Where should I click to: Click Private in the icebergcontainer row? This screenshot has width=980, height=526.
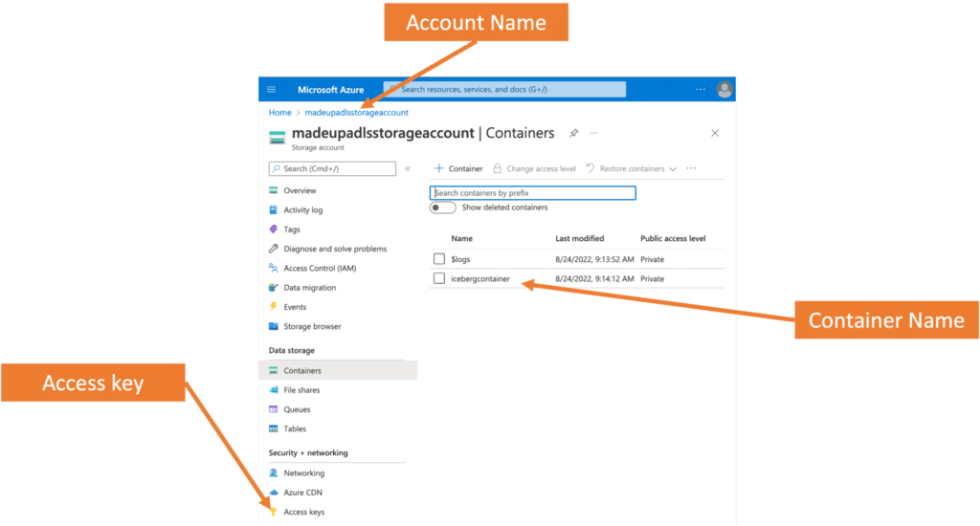coord(652,278)
